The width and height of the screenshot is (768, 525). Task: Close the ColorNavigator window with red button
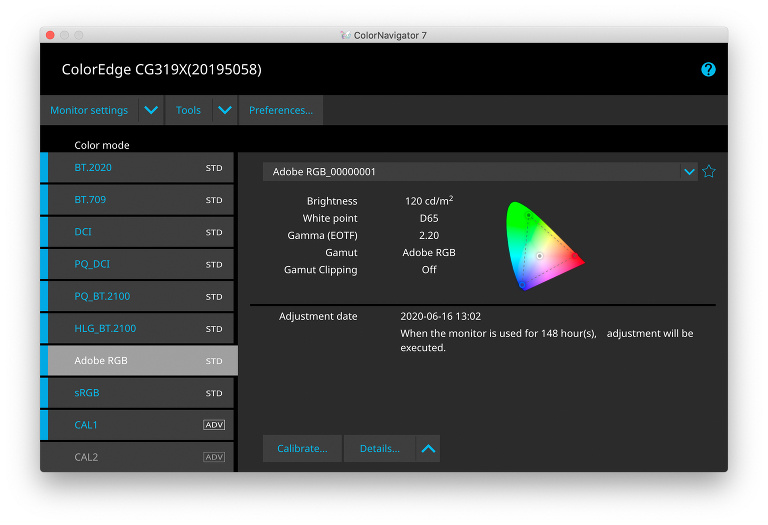[50, 35]
